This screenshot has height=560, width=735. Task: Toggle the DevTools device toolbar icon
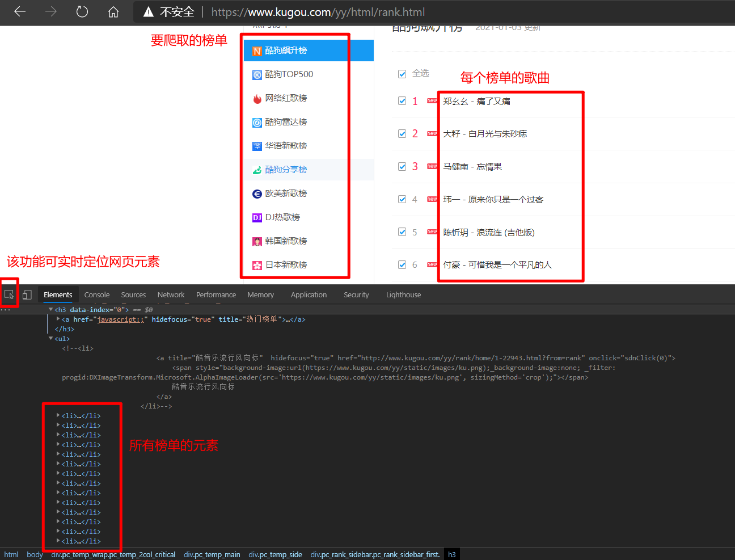click(27, 294)
